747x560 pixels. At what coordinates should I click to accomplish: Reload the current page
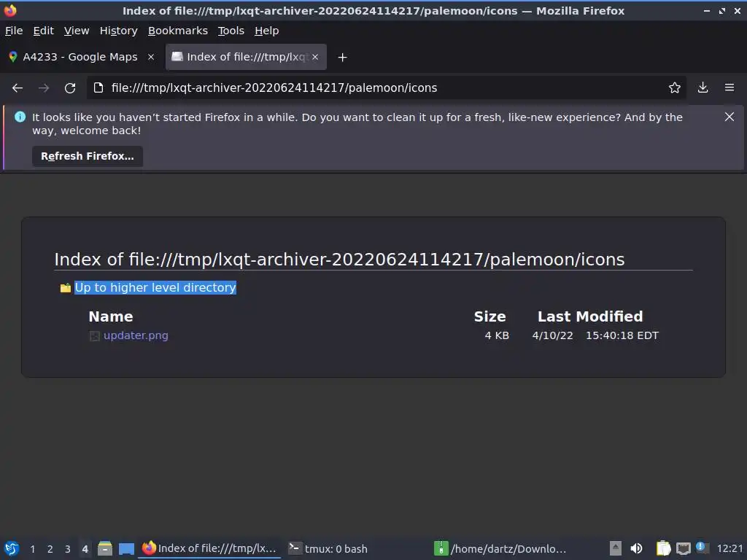[x=70, y=88]
